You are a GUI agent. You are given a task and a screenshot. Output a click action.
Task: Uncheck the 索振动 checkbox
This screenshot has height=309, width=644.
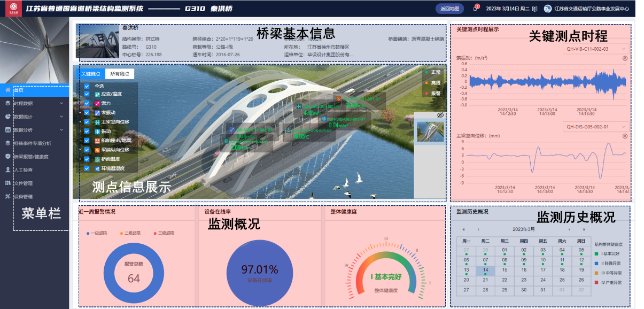coord(87,113)
